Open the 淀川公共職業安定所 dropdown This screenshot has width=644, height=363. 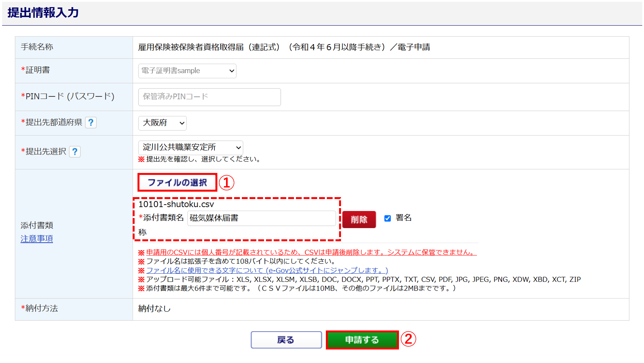pos(191,148)
